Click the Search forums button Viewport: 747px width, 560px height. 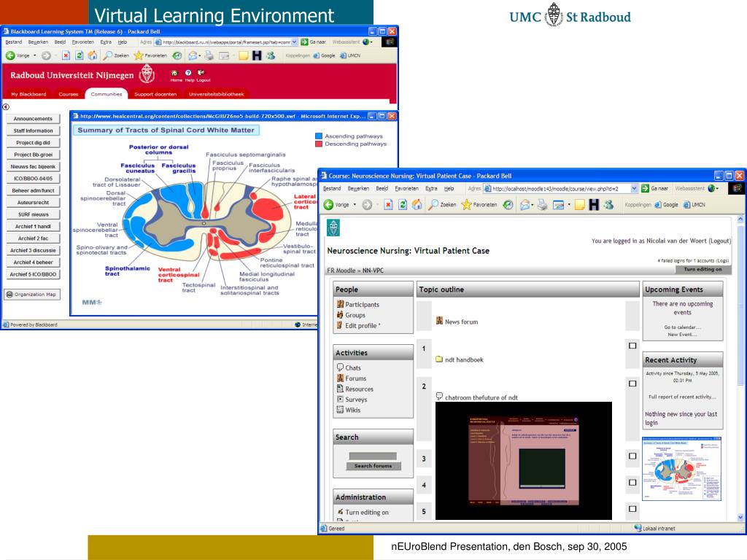click(373, 466)
